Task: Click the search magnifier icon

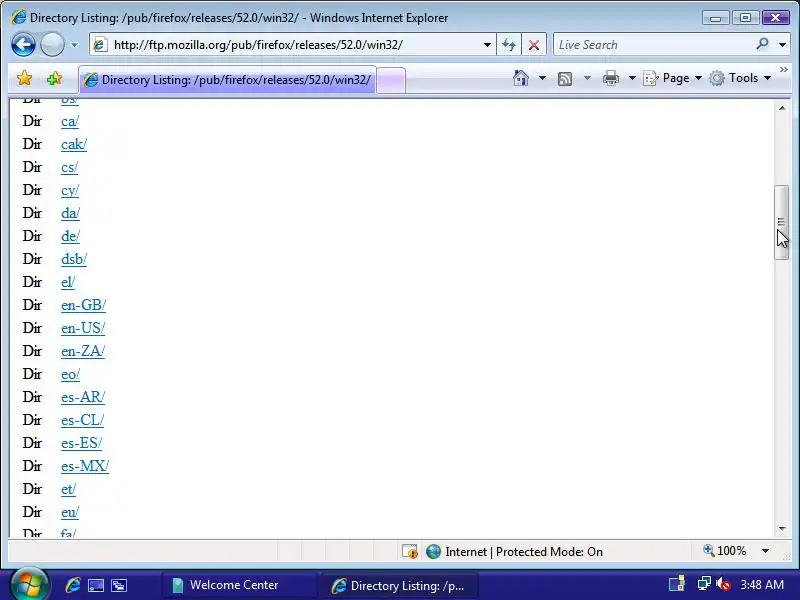Action: click(x=763, y=44)
